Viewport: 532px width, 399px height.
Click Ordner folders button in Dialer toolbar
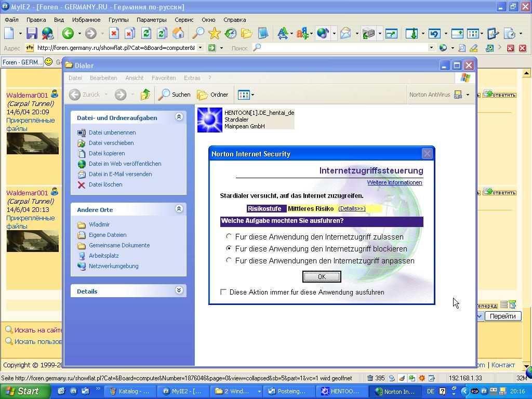click(x=212, y=95)
